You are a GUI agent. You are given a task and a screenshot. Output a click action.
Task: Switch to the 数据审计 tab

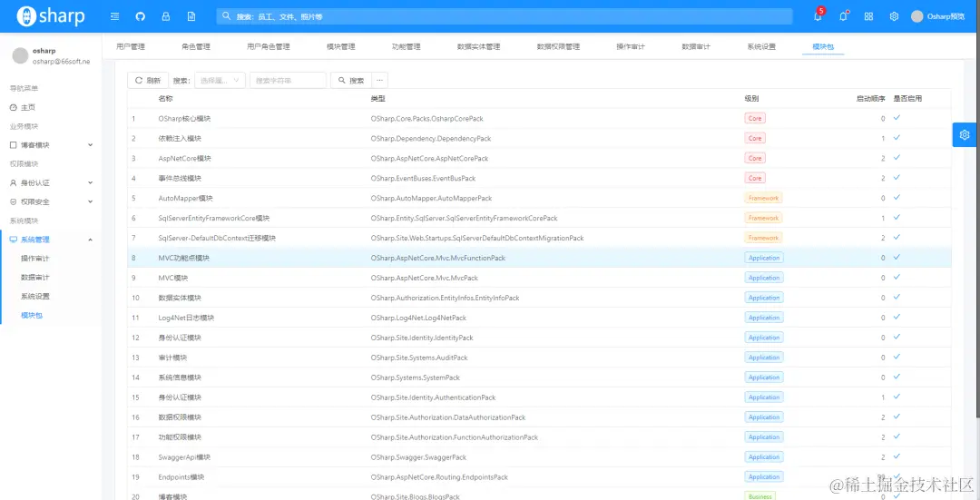click(696, 47)
